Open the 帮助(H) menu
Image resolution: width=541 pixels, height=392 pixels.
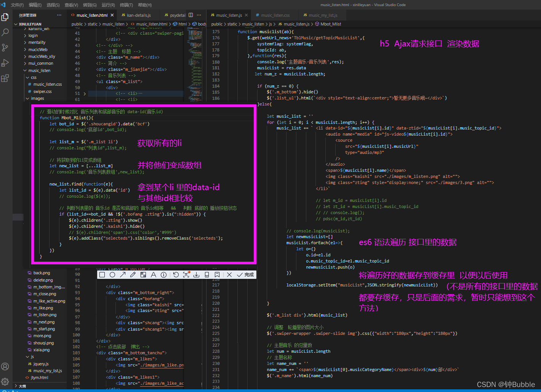[x=145, y=5]
